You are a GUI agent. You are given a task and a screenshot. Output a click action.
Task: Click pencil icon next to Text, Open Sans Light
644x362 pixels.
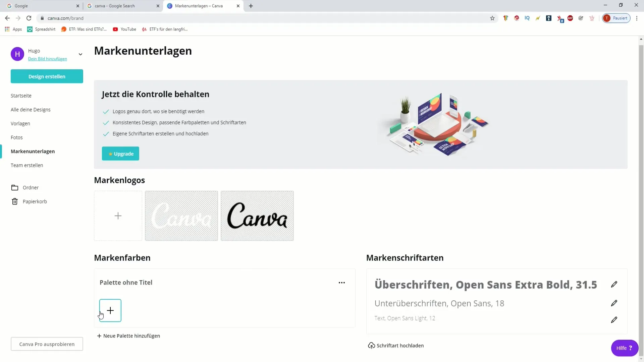click(614, 320)
